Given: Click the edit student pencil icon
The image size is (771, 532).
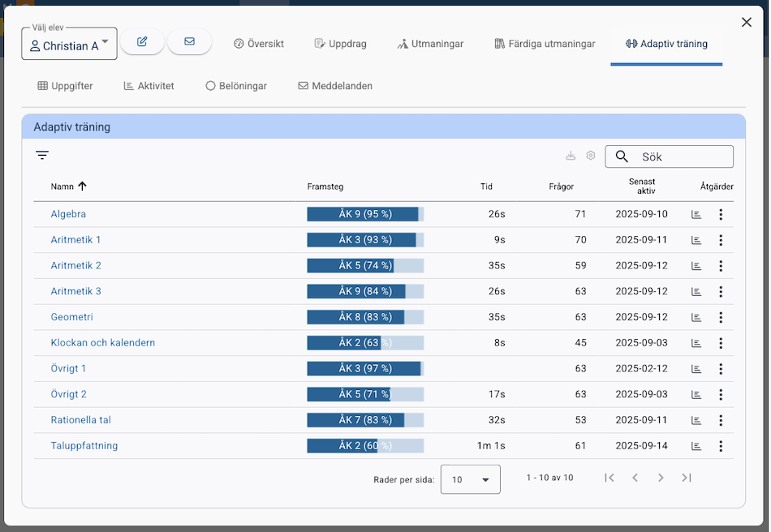Looking at the screenshot, I should pyautogui.click(x=142, y=42).
